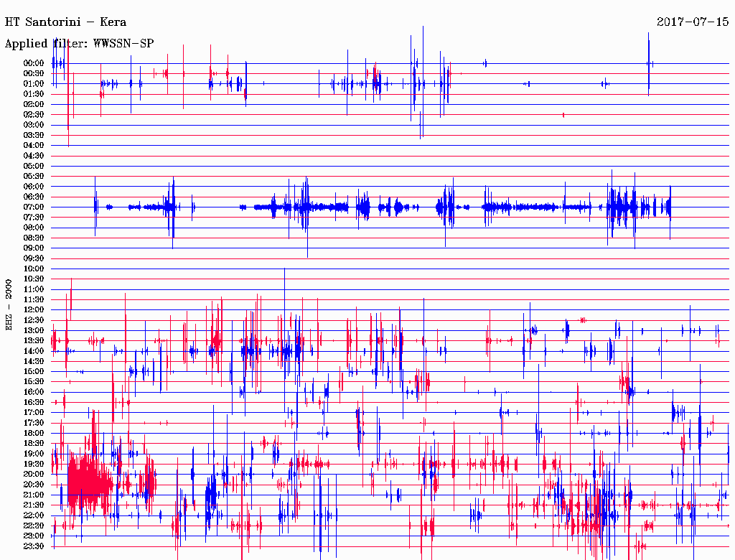The width and height of the screenshot is (735, 560).
Task: Click the vertical EHZ axis label
Action: [9, 304]
